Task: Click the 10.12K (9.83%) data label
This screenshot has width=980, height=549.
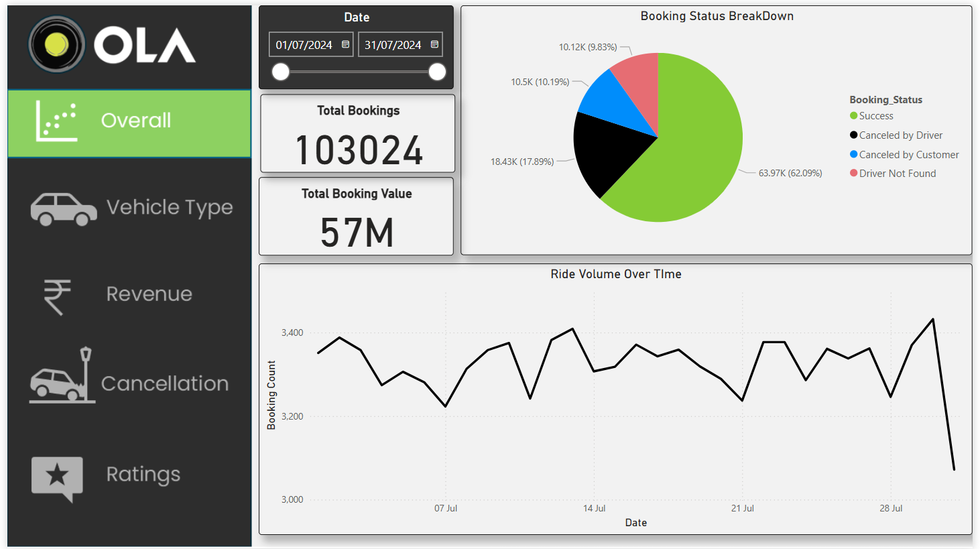Action: click(x=588, y=47)
